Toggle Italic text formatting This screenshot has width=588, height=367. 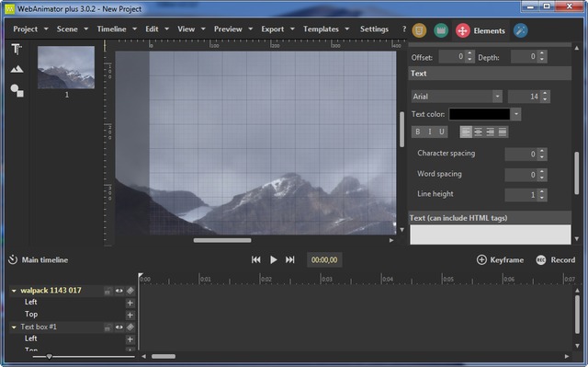click(430, 132)
